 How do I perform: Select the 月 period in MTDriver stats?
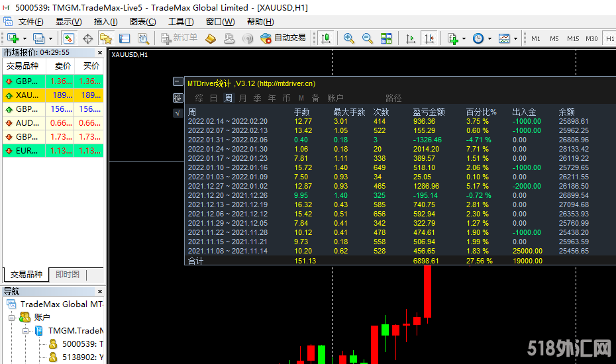242,98
